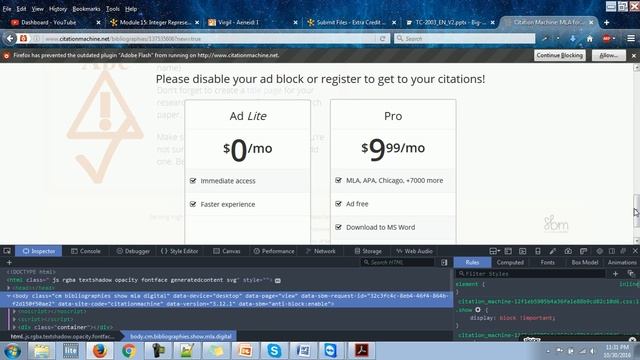Click the Ad free checkmark
Viewport: 640px width, 360px height.
click(x=338, y=204)
